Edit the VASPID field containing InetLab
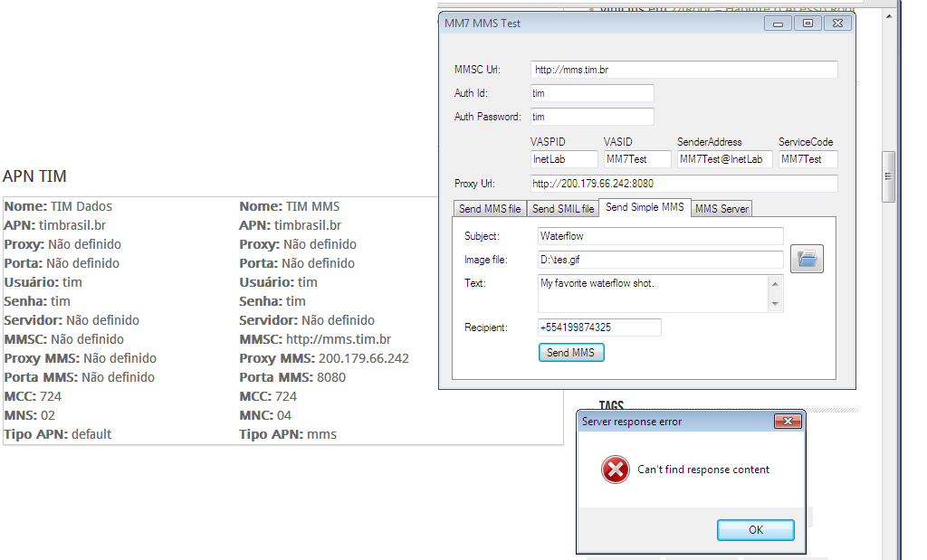 coord(564,159)
